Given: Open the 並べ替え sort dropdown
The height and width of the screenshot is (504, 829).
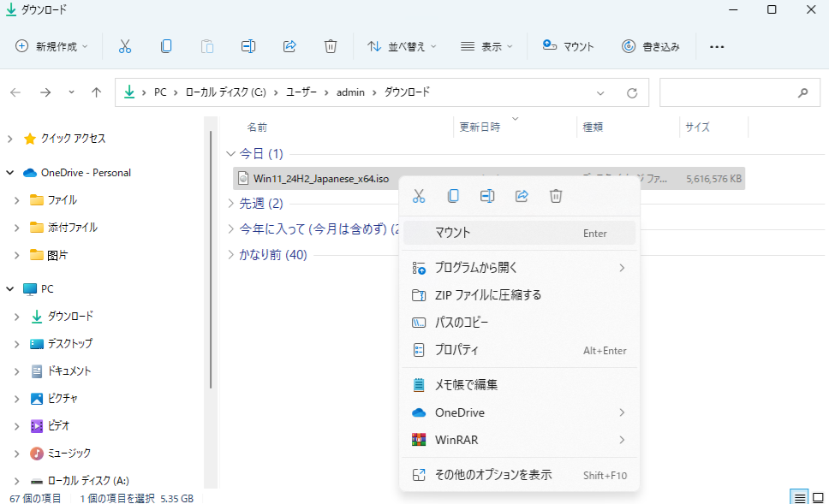Looking at the screenshot, I should coord(402,46).
